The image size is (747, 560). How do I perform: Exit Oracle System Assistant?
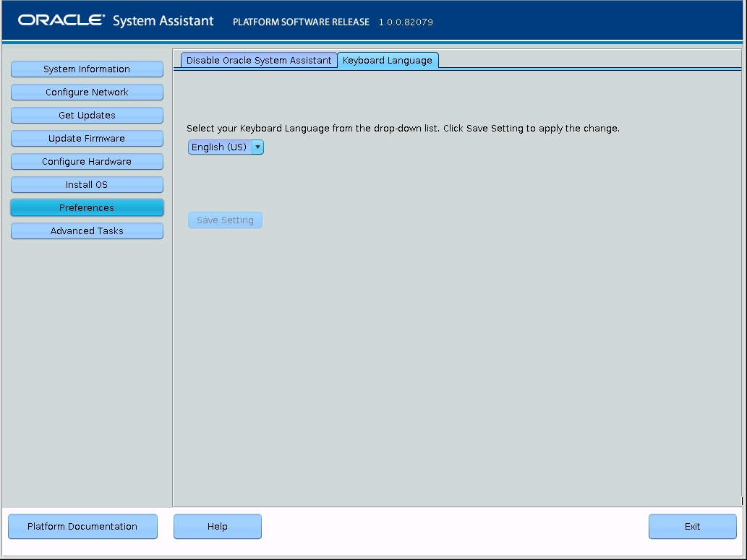pyautogui.click(x=692, y=526)
